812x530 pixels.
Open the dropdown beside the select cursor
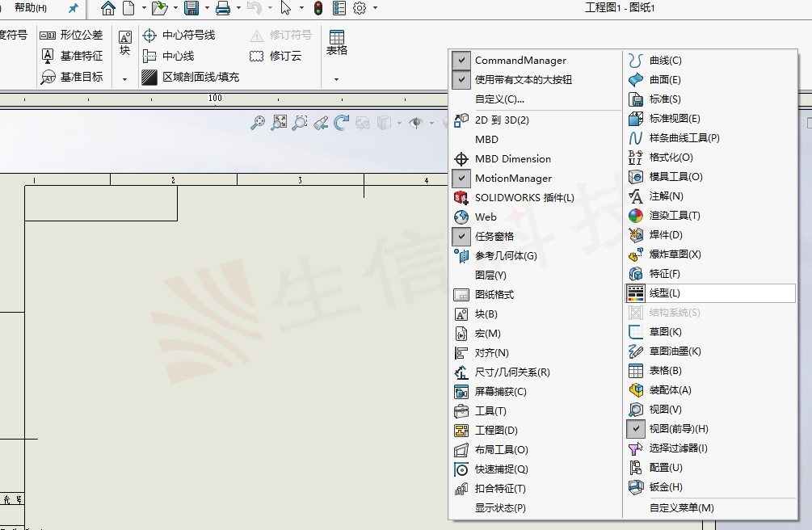301,8
